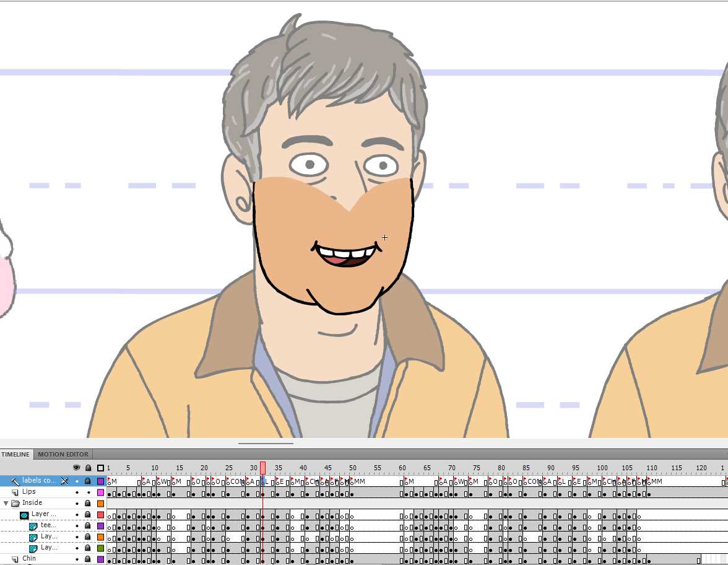Click the Inside folder icon

pos(15,503)
